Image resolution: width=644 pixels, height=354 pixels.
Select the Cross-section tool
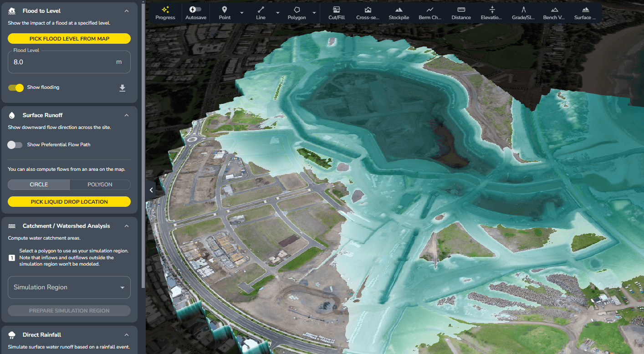tap(368, 13)
